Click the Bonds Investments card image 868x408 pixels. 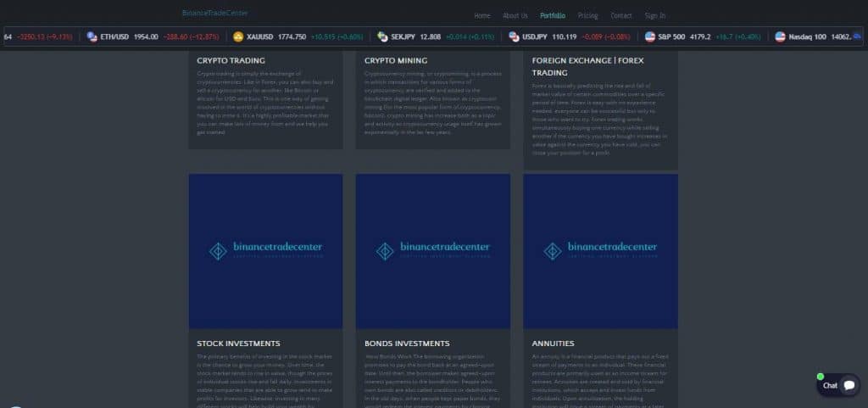tap(433, 251)
